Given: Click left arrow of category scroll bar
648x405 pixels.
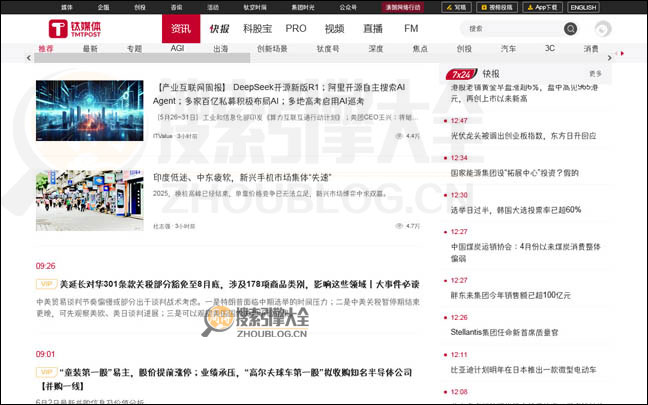Looking at the screenshot, I should (x=29, y=58).
